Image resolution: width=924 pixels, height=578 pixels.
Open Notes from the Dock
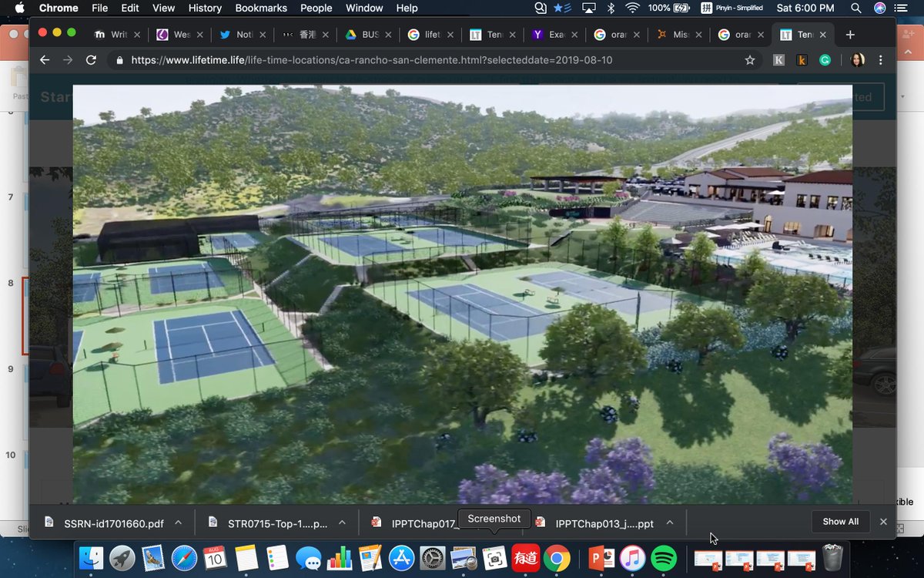pos(246,558)
